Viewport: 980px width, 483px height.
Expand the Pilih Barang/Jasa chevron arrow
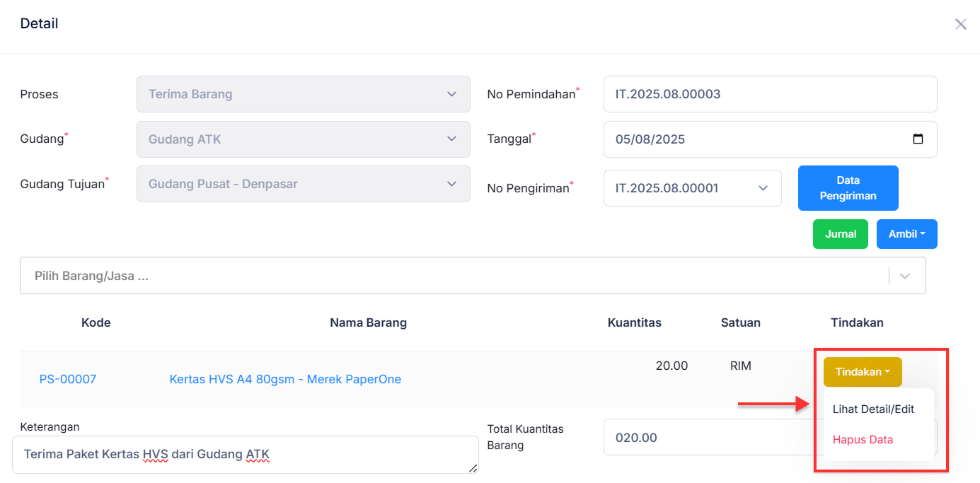pos(905,276)
